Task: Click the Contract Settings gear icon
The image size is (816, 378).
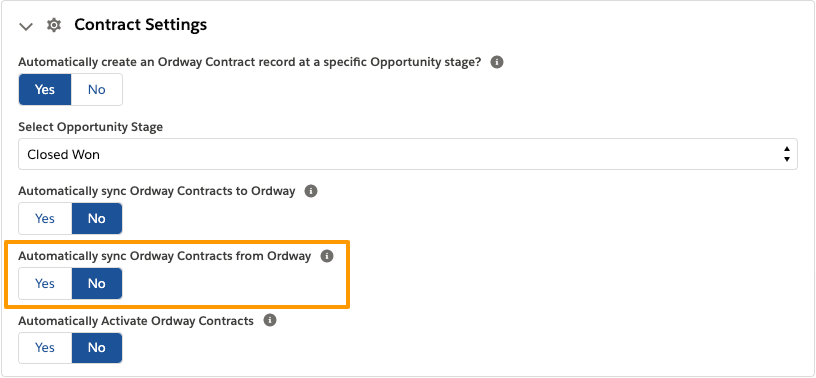Action: [54, 25]
